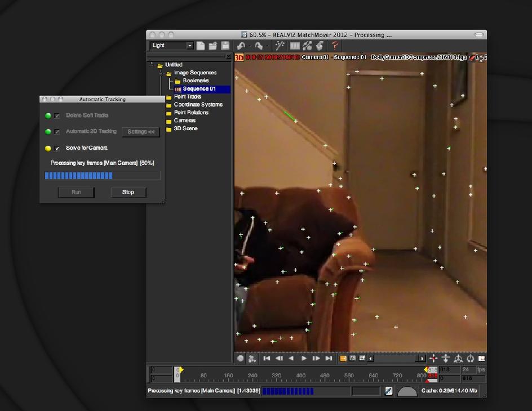Jump to the first frame
The image size is (532, 411).
(267, 359)
